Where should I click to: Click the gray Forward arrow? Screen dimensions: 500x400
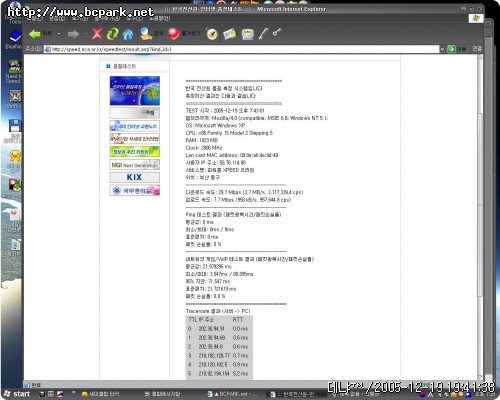coord(73,34)
